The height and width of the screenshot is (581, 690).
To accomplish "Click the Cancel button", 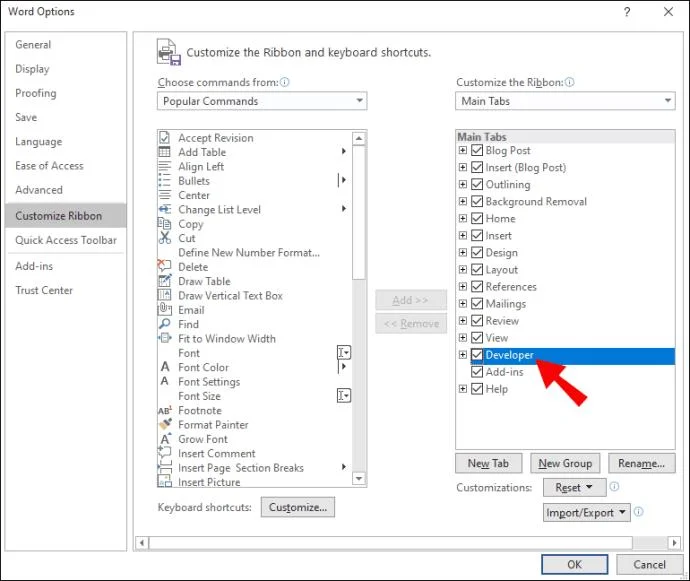I will coord(649,564).
